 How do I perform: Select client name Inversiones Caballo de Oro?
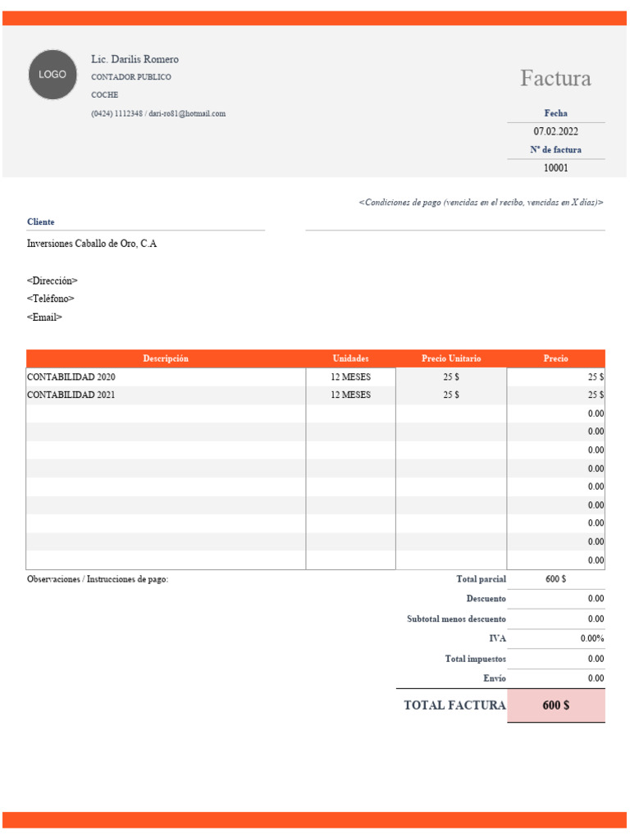(92, 244)
